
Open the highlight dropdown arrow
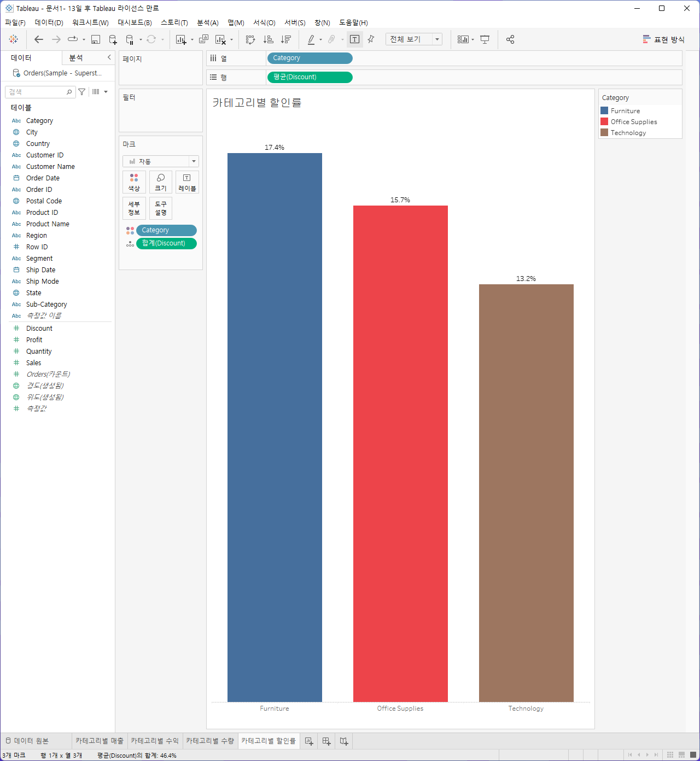coord(320,39)
